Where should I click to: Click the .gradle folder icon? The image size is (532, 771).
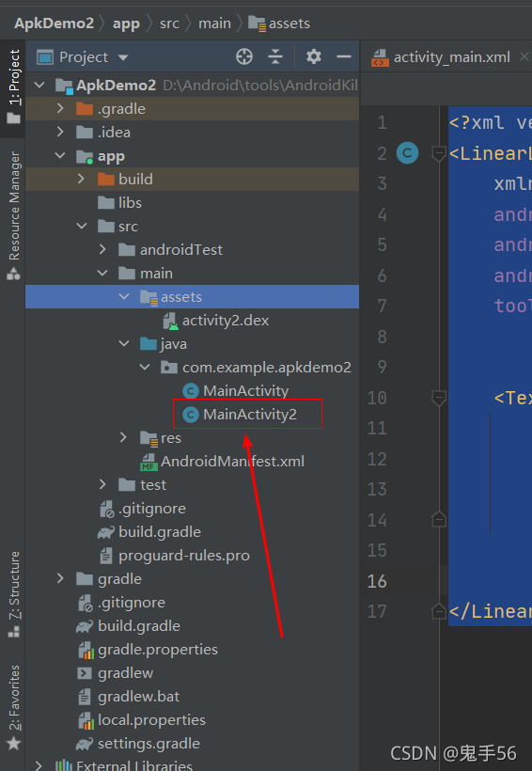point(85,108)
